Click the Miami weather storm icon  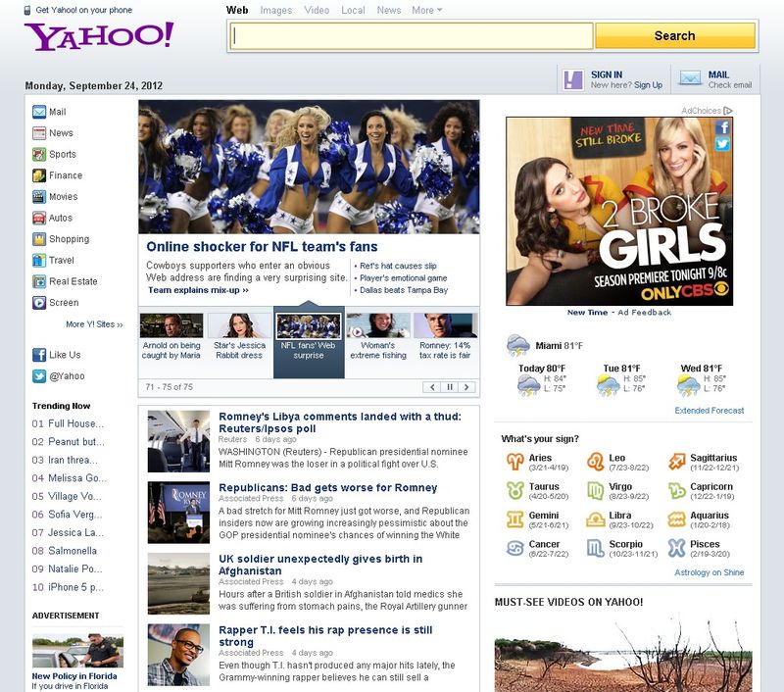click(518, 345)
